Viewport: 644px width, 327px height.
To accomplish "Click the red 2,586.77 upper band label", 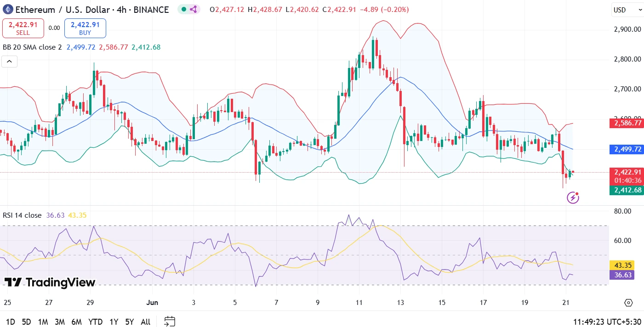I will pos(626,123).
